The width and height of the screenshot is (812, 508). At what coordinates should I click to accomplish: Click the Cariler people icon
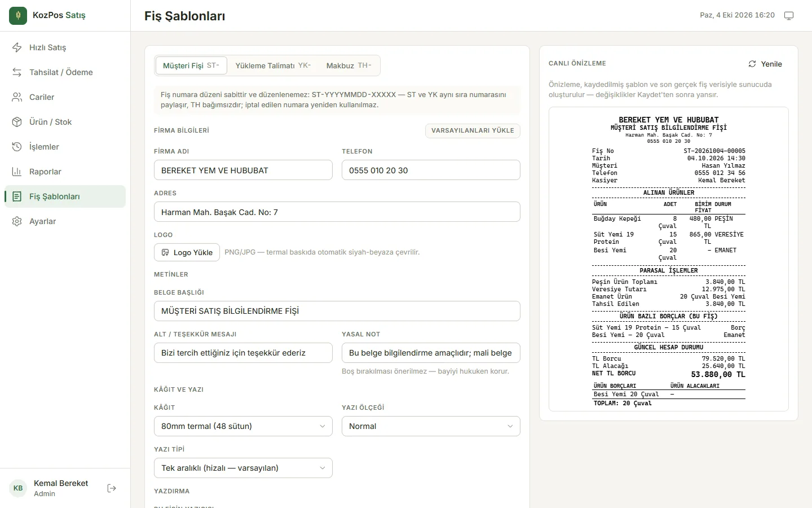(17, 97)
